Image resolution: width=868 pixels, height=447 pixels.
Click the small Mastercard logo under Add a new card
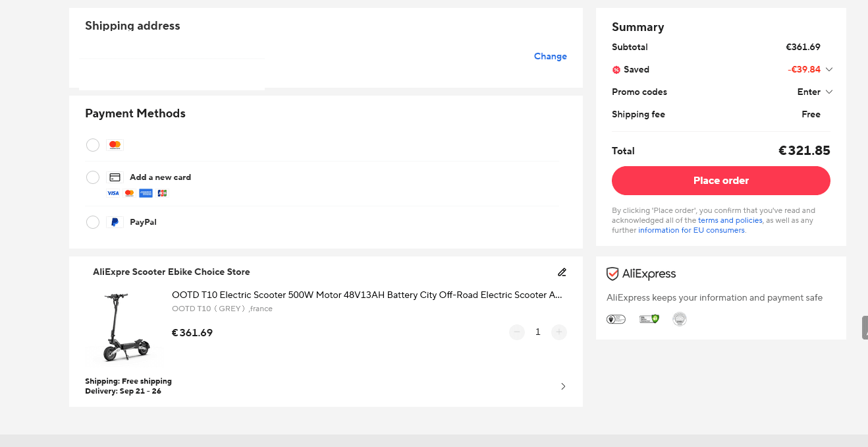(x=129, y=193)
